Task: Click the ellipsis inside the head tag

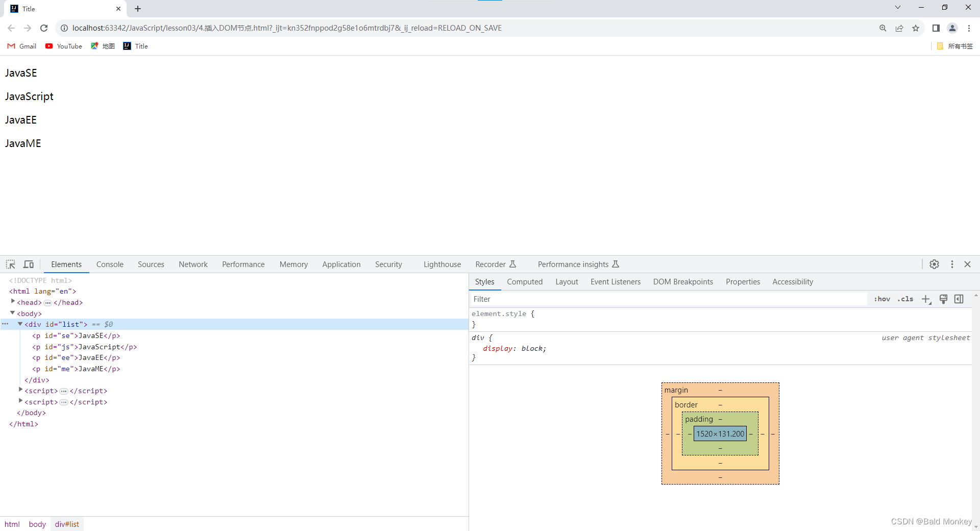Action: tap(48, 303)
